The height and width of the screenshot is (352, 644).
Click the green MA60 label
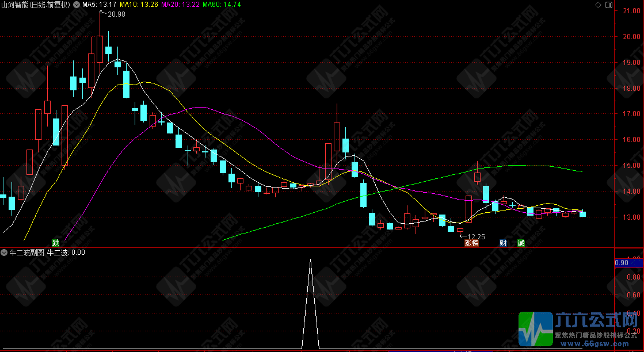pyautogui.click(x=222, y=5)
